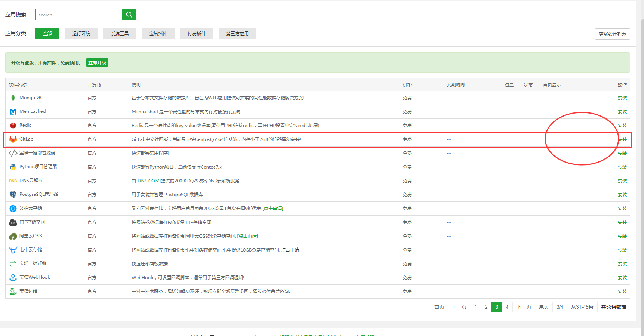
Task: Select the 全部 category tab
Action: (x=47, y=33)
